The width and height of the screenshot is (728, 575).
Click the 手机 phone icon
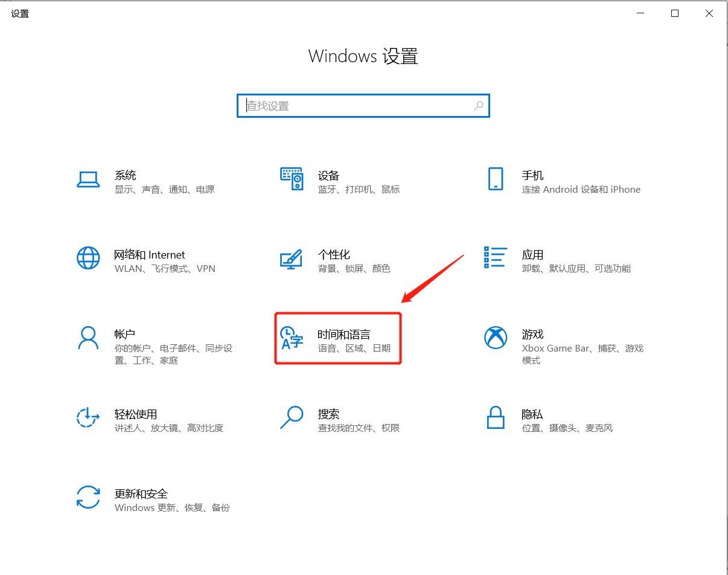point(495,179)
